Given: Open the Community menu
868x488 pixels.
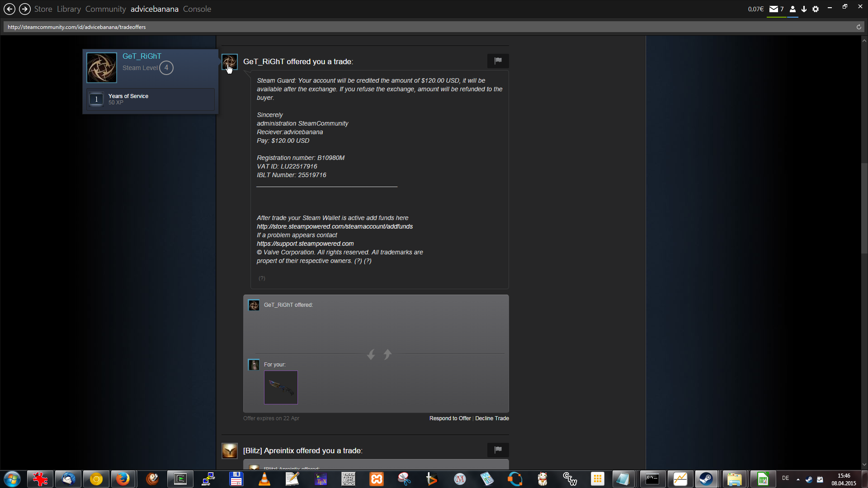Looking at the screenshot, I should (x=105, y=9).
